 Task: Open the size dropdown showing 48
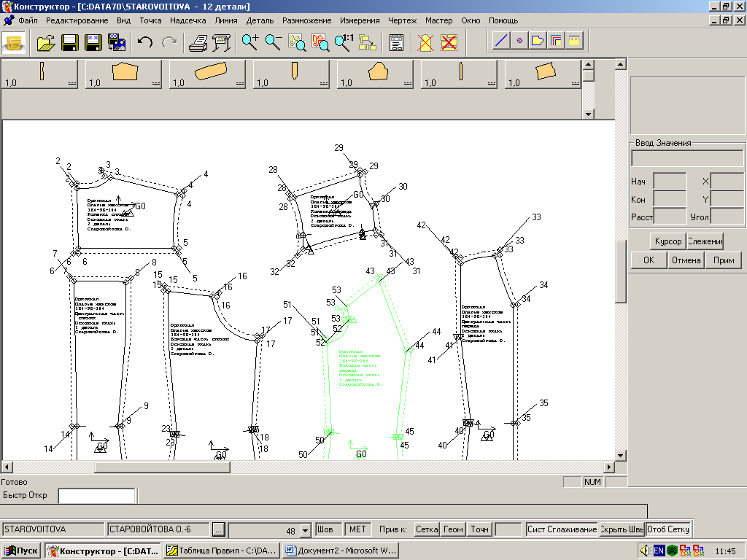click(x=306, y=530)
